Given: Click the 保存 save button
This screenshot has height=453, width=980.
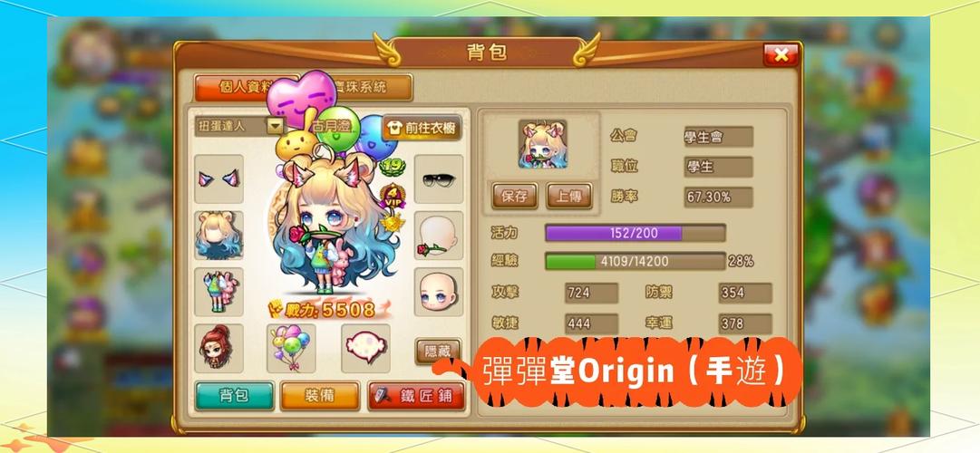Looking at the screenshot, I should (514, 197).
